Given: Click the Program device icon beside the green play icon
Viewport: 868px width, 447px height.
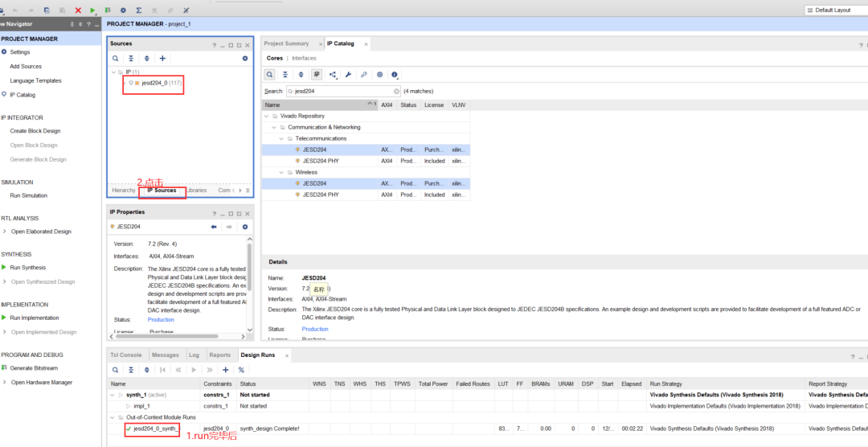Looking at the screenshot, I should coord(108,10).
